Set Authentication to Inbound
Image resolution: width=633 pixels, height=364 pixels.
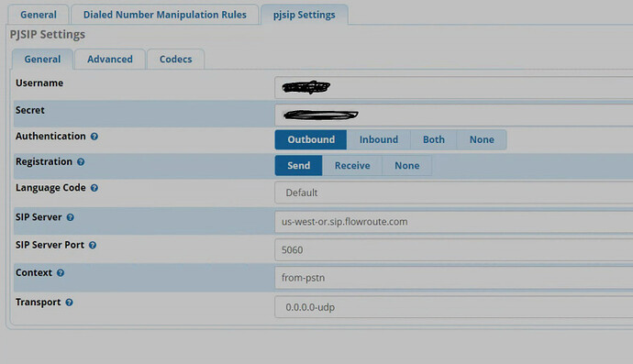pos(379,139)
